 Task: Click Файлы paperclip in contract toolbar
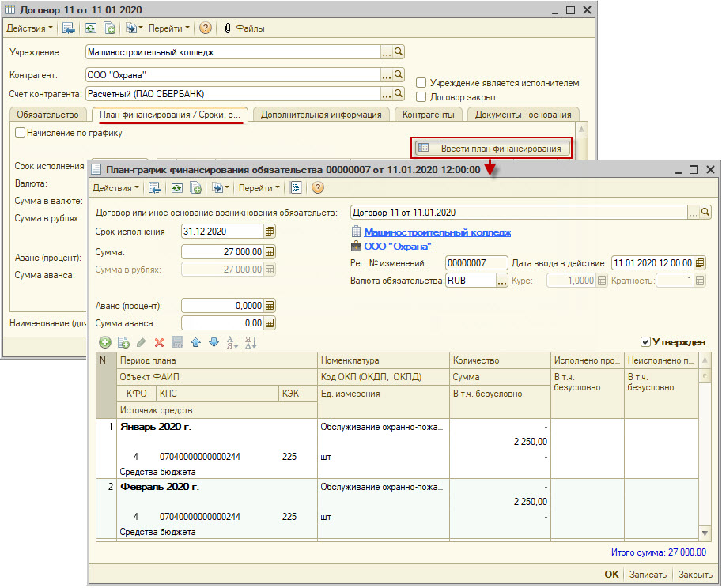click(x=245, y=28)
